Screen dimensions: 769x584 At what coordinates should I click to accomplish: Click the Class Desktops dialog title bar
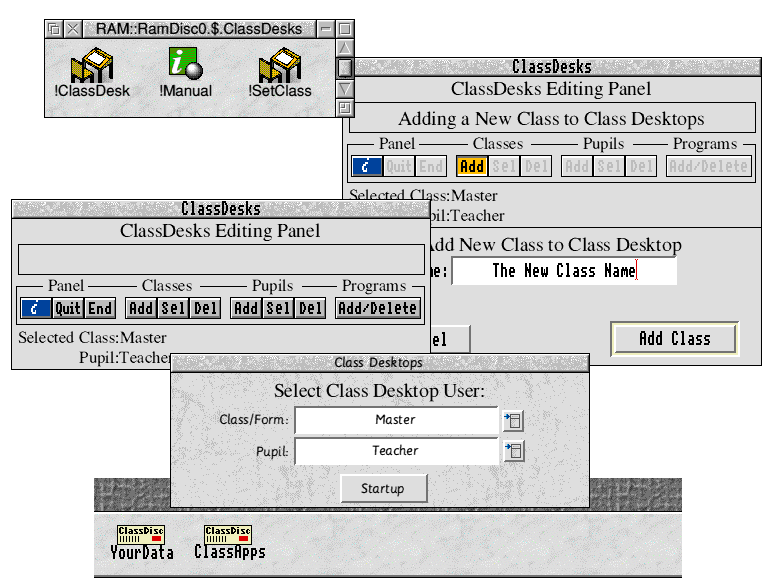[380, 363]
